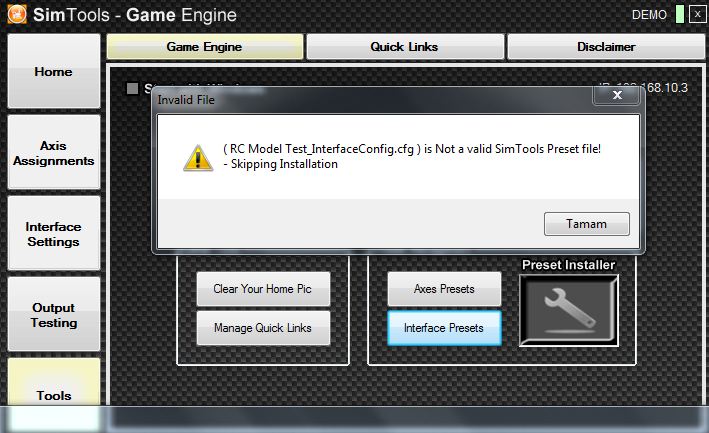This screenshot has height=433, width=709.
Task: Click the green status indicator near DEMO
Action: pyautogui.click(x=680, y=14)
